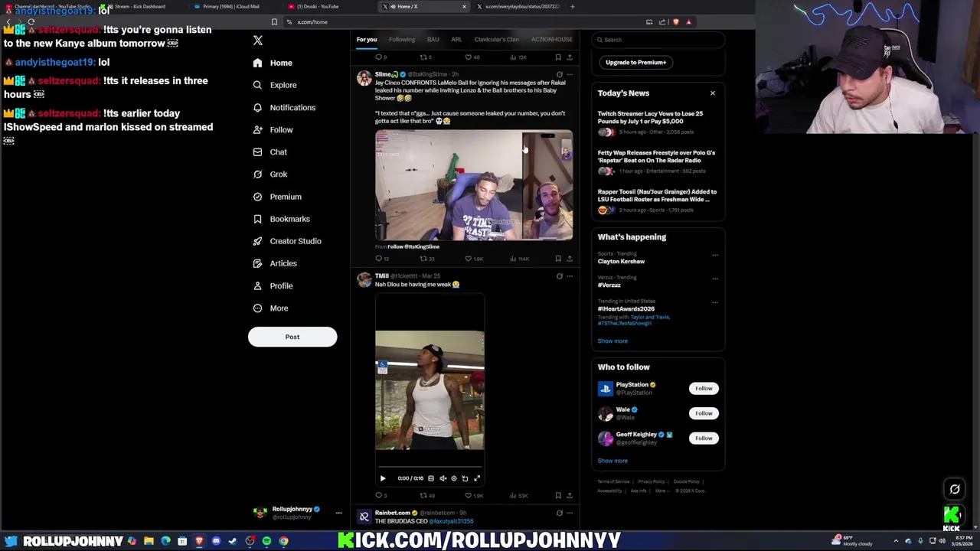980x551 pixels.
Task: Open Discord from the taskbar
Action: [216, 541]
